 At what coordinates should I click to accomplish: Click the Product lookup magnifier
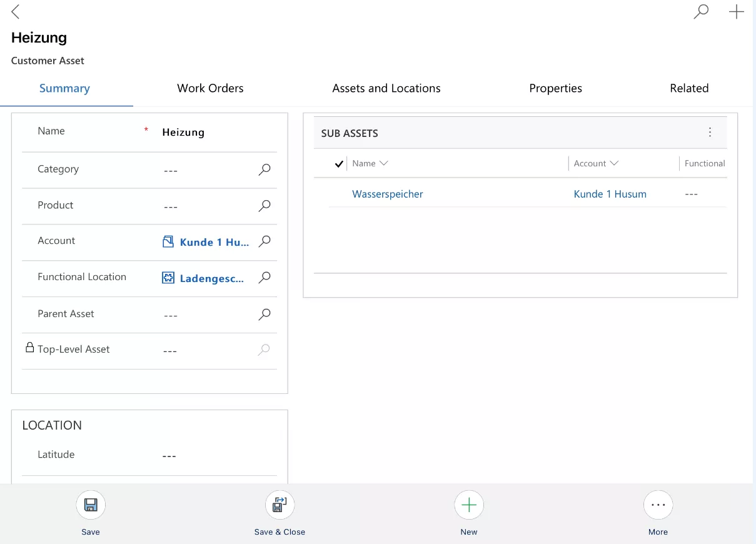[x=265, y=206]
